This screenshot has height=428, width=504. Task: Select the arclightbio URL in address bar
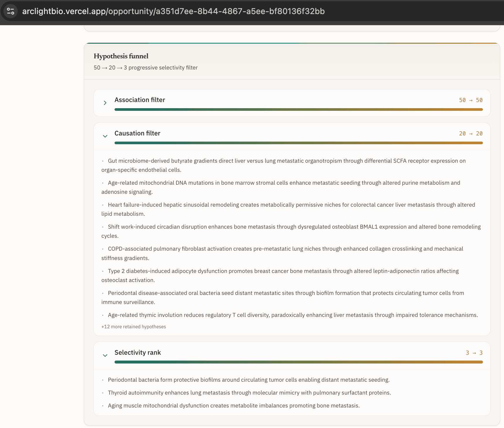[x=173, y=11]
